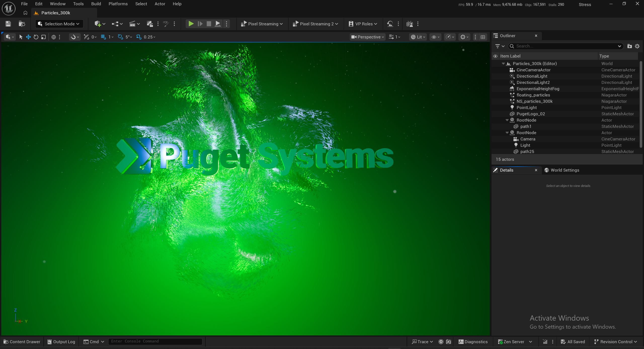Toggle scale snapping at 0.25
644x349 pixels.
click(139, 37)
